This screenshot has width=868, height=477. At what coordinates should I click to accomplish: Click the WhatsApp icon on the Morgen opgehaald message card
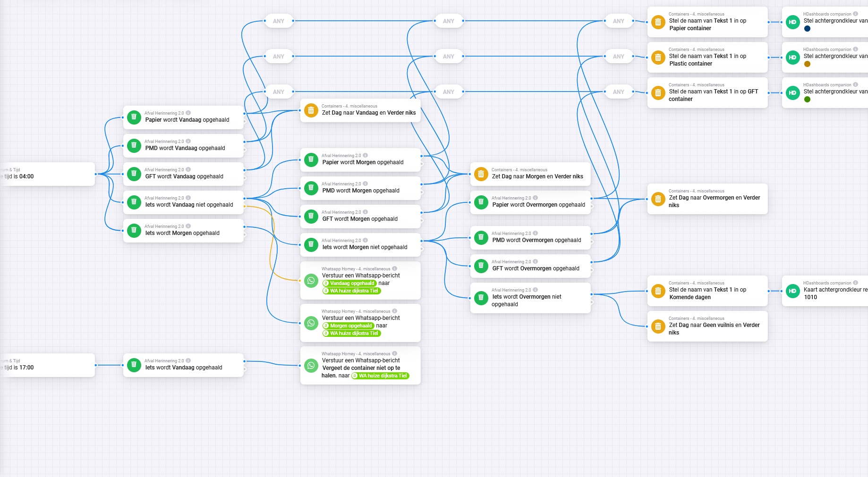[311, 323]
